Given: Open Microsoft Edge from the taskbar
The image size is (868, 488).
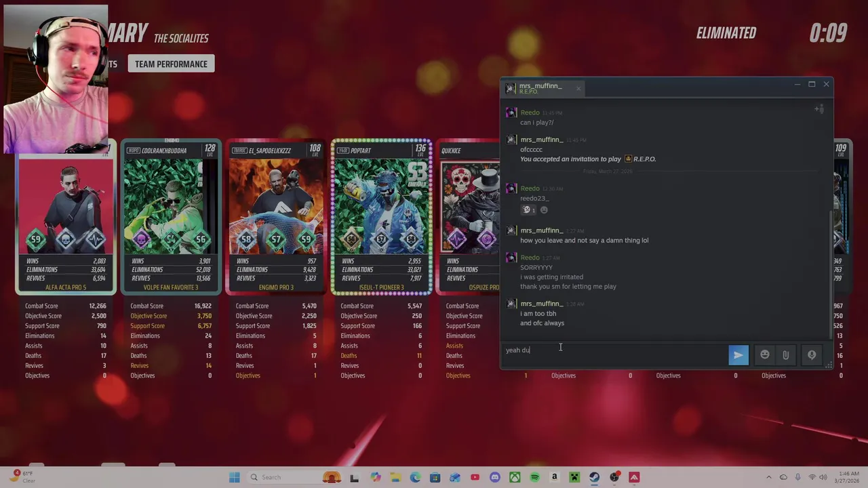Looking at the screenshot, I should (415, 478).
